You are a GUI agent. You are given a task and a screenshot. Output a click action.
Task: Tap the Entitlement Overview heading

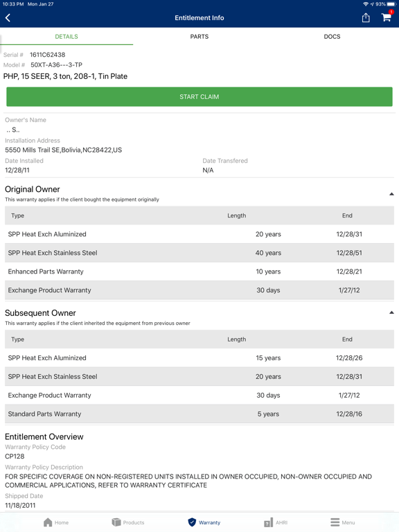click(x=44, y=436)
